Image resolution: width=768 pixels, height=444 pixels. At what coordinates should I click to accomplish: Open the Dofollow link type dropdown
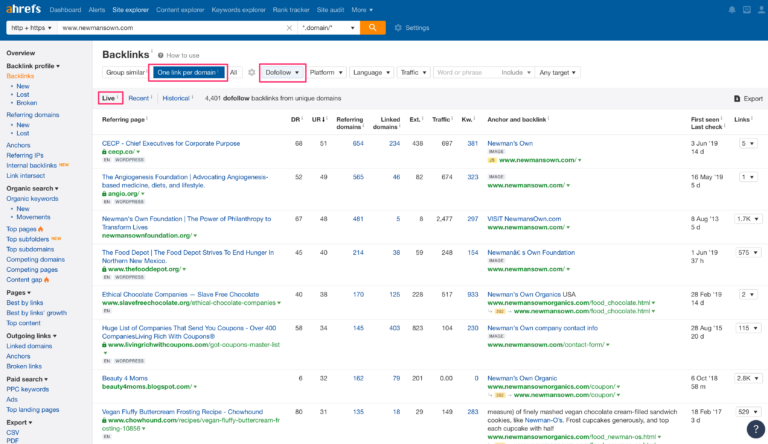282,73
